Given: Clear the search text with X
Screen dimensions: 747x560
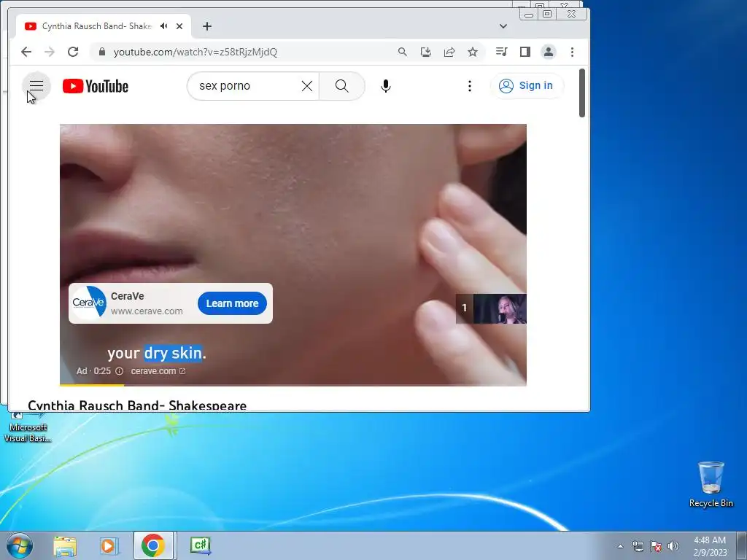Looking at the screenshot, I should point(307,86).
